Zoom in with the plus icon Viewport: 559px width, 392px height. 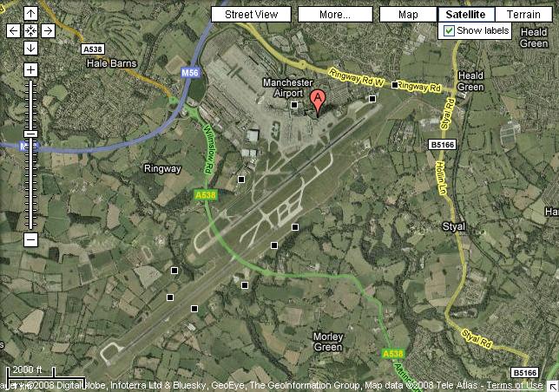click(30, 69)
